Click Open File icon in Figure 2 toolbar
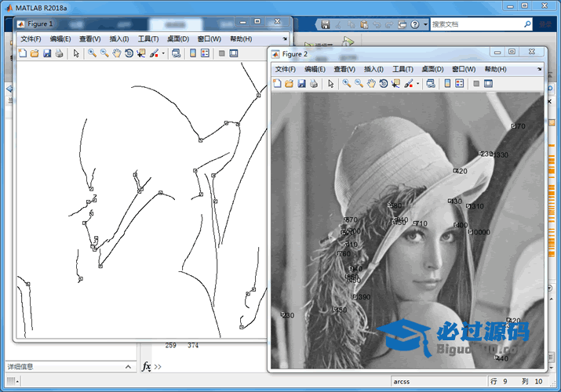The image size is (561, 392). [x=289, y=84]
